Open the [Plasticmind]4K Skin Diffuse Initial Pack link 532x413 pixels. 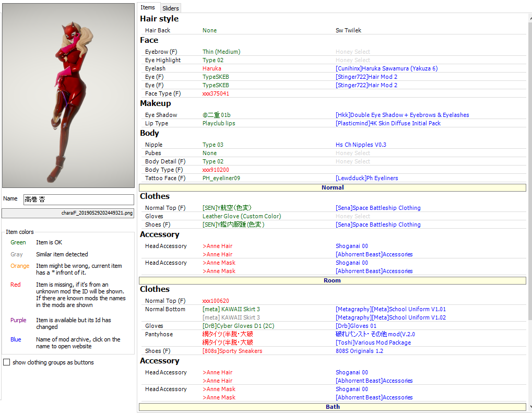(x=388, y=123)
